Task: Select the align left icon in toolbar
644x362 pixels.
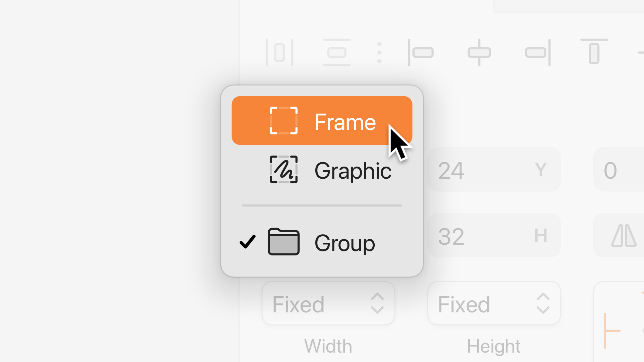Action: [421, 53]
